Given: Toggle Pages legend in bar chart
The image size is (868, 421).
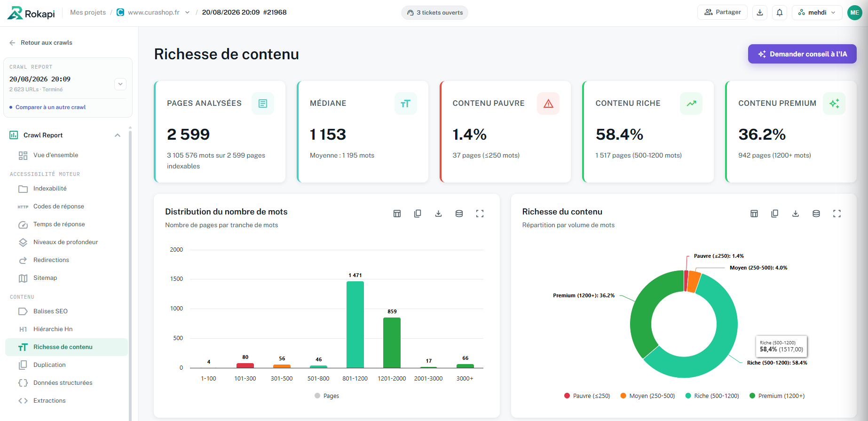Looking at the screenshot, I should 327,396.
